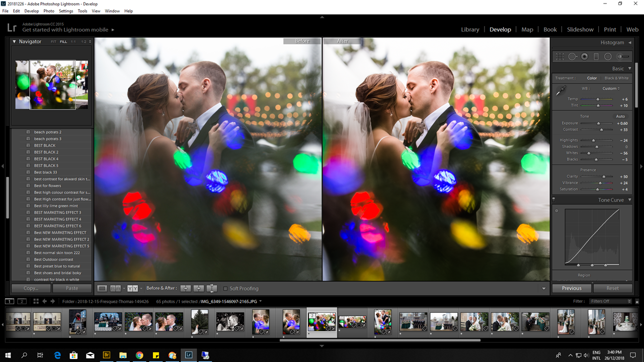The height and width of the screenshot is (362, 644).
Task: Expand the Histogram panel
Action: [629, 43]
